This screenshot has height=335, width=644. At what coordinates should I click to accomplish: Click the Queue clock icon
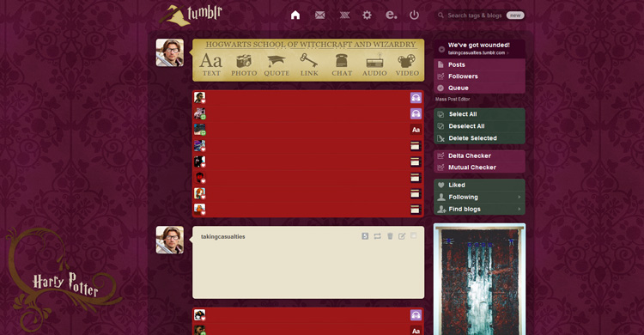coord(440,88)
